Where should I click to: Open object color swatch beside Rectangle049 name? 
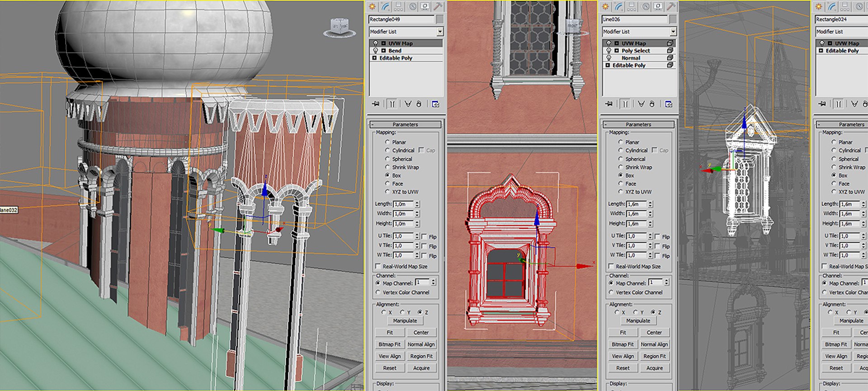pos(440,19)
